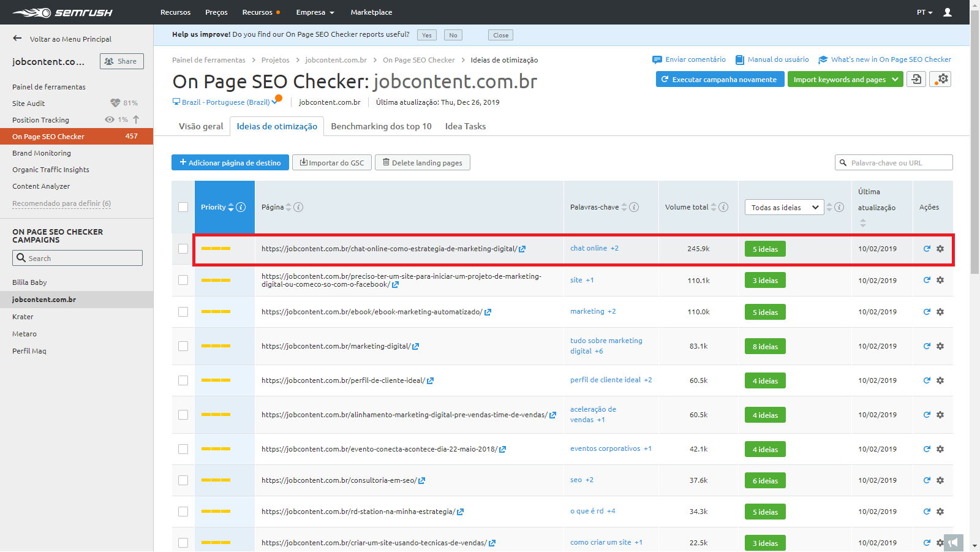
Task: Rerun icon for perfil-de-cliente-ideal row
Action: pyautogui.click(x=927, y=380)
